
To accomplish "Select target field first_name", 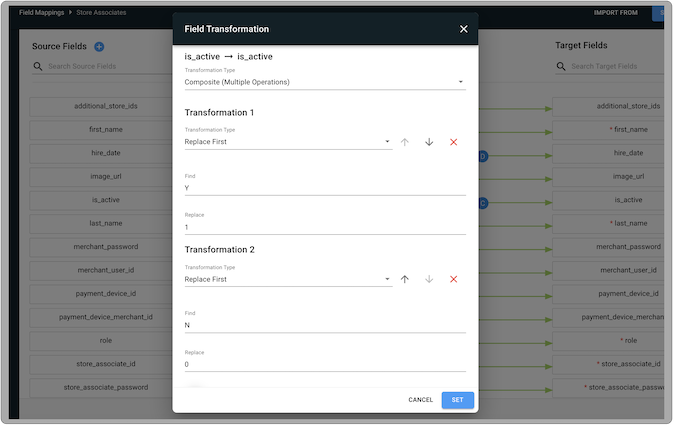I will pyautogui.click(x=608, y=129).
